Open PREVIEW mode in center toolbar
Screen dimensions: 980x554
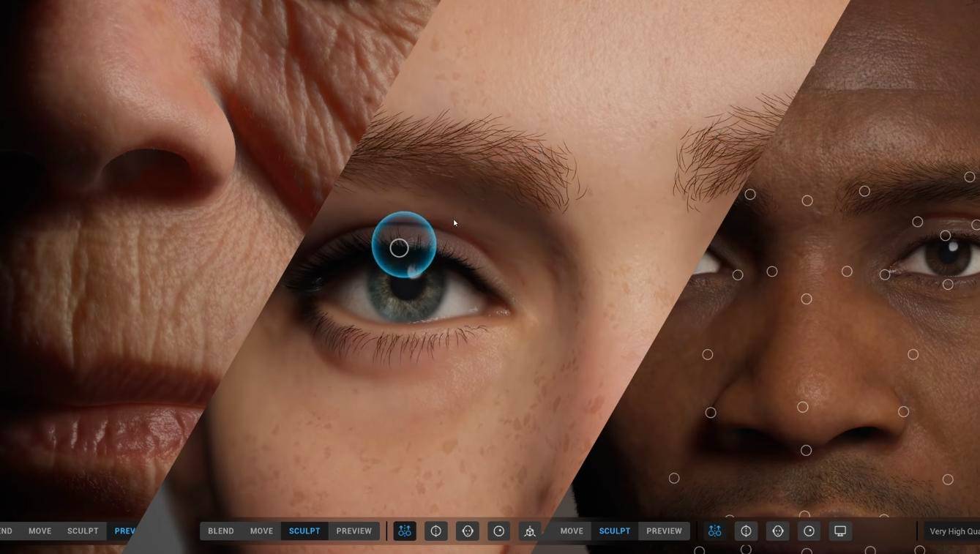point(354,531)
